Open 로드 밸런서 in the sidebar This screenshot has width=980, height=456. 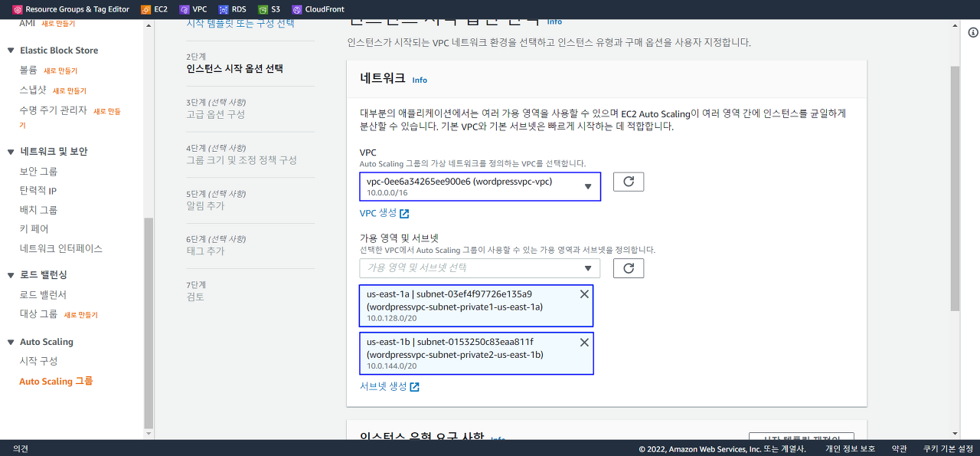click(43, 294)
